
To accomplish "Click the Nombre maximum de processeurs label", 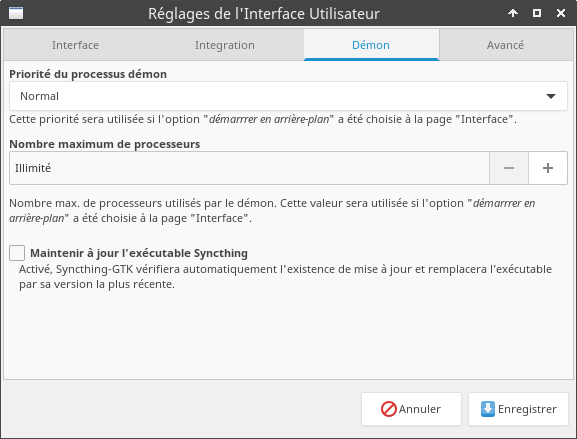I will pos(105,144).
